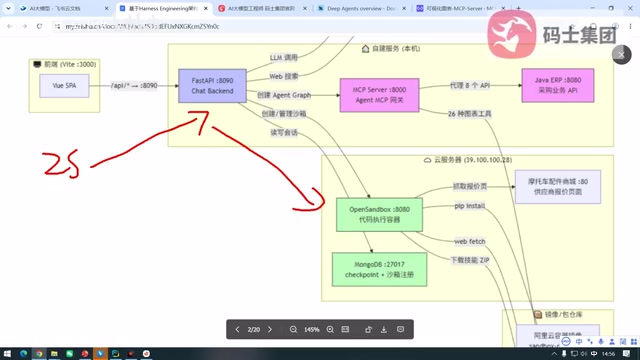Click the MCP Server :8000 node
Screen dimensions: 640x360
[379, 95]
